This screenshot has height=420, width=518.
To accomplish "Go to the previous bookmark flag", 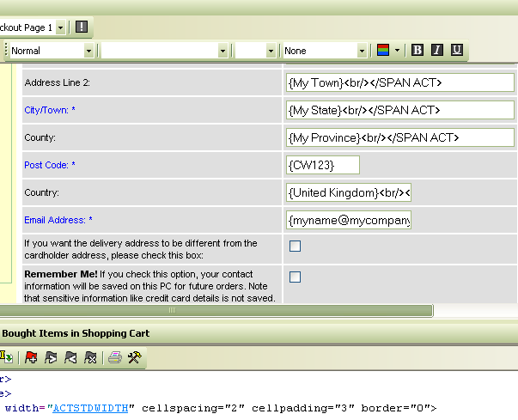I will pos(70,357).
